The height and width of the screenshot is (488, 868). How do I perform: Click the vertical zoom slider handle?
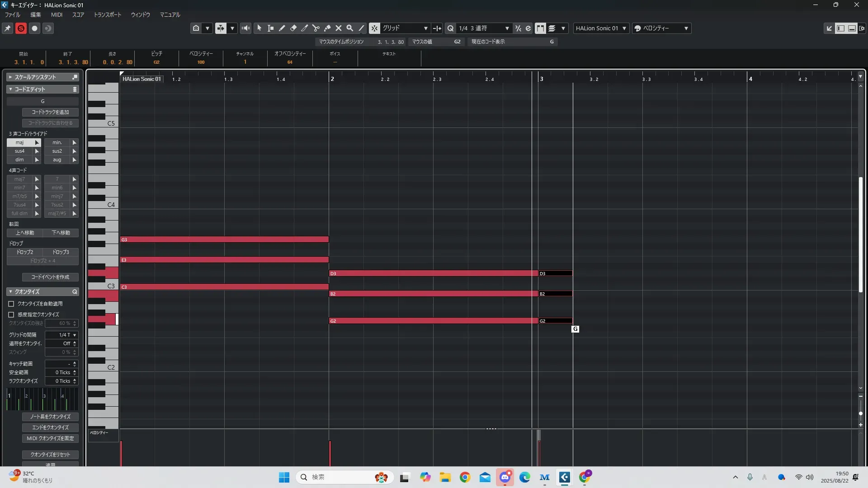click(x=861, y=413)
